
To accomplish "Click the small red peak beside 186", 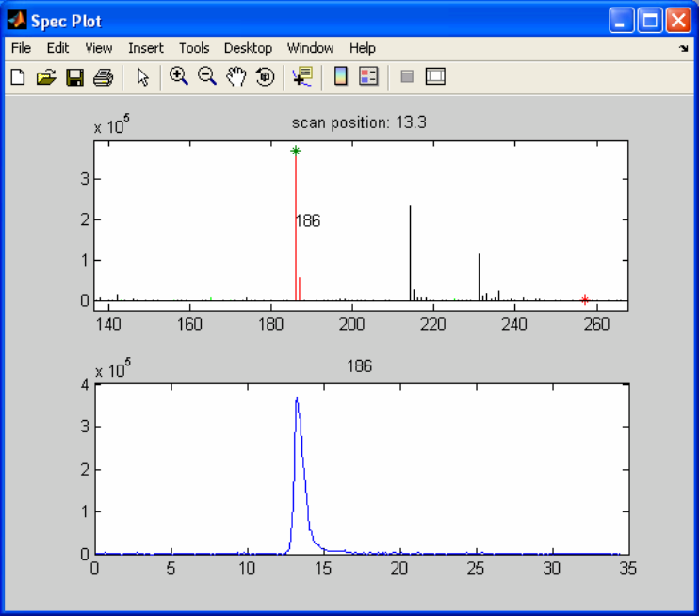I will click(x=300, y=289).
